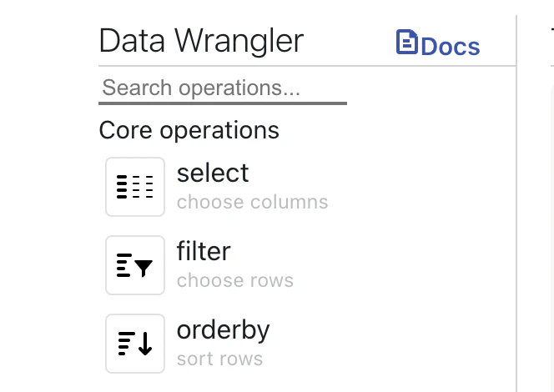Collapse the Core operations section heading
The image size is (554, 392).
point(189,130)
